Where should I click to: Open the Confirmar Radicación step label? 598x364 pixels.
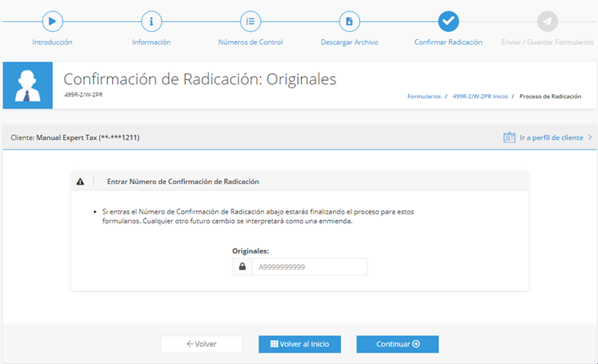448,42
